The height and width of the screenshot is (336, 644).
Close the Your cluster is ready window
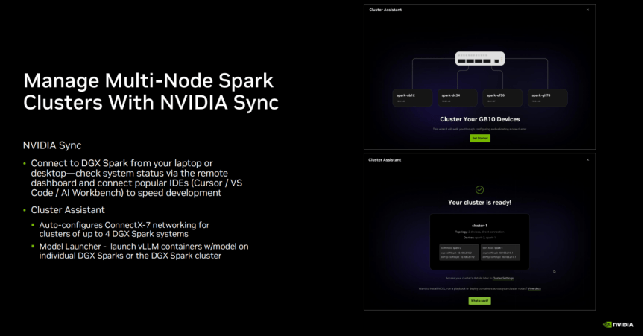pos(588,159)
